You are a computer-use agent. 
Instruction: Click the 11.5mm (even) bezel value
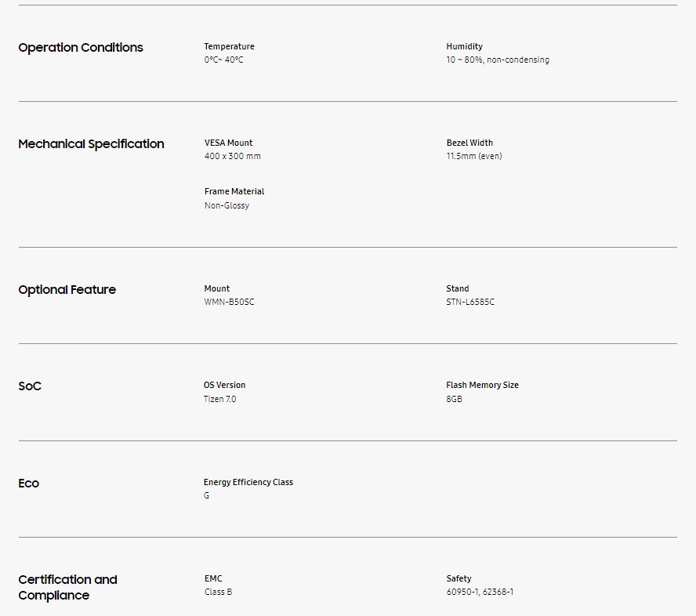(474, 157)
